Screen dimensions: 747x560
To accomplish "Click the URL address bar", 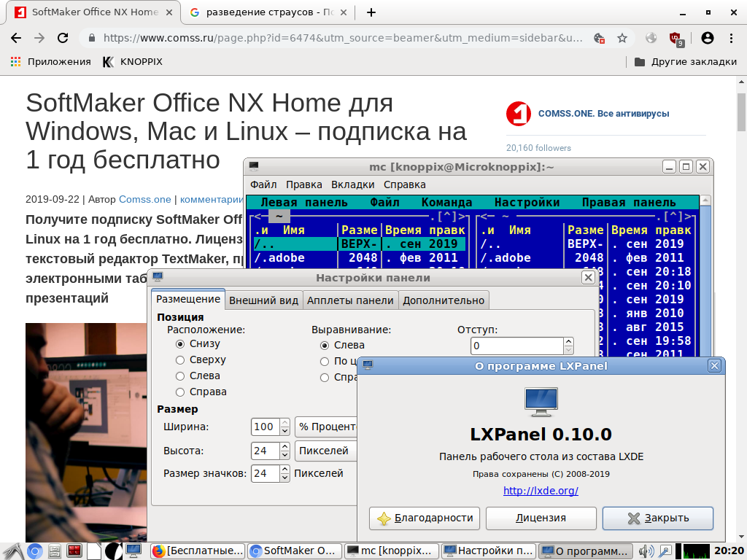I will click(x=343, y=38).
